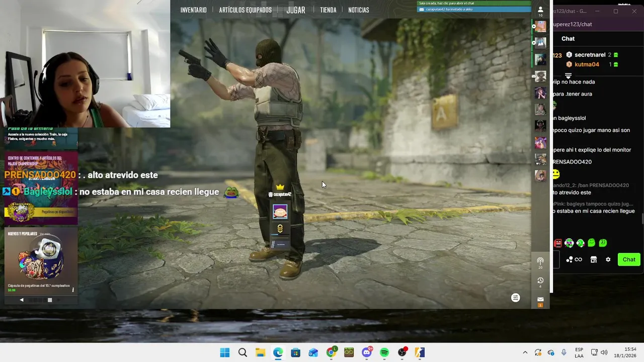Open volume control in system tray

pos(604,352)
